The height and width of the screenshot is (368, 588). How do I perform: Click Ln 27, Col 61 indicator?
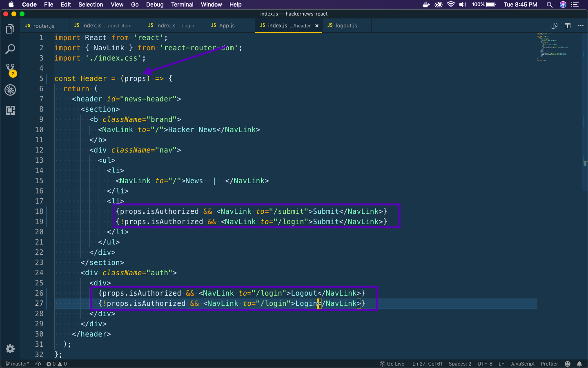click(428, 364)
